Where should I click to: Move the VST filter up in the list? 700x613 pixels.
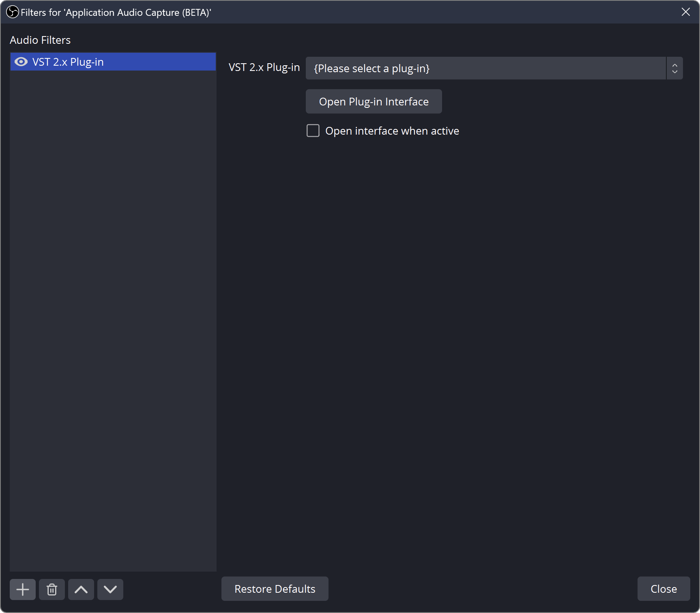pos(81,589)
